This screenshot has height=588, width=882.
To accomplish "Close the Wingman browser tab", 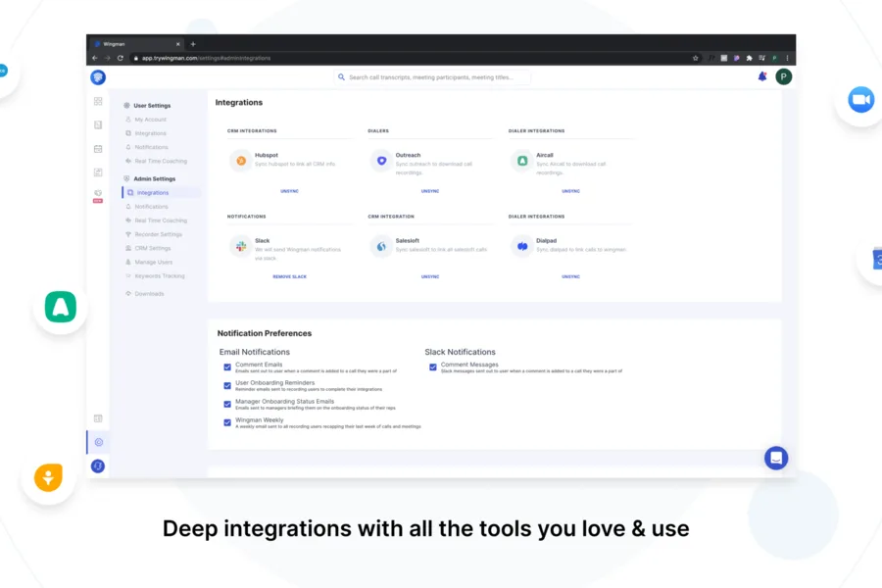I will 177,44.
